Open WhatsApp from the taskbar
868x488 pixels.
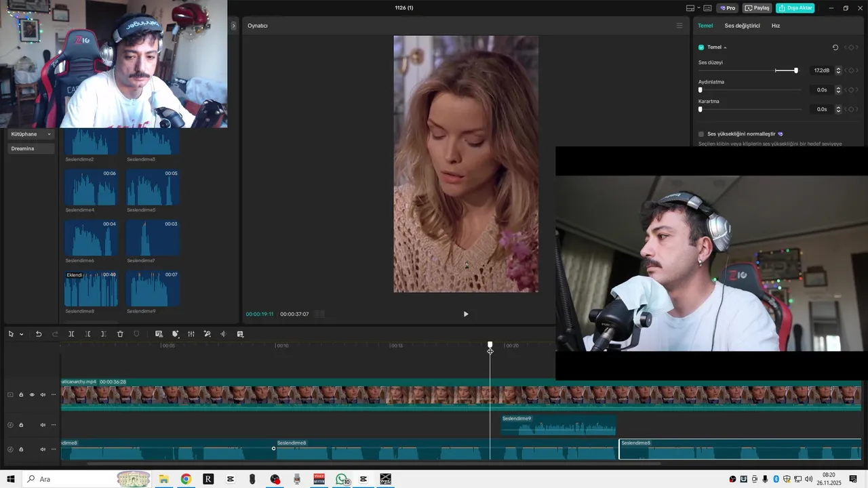click(342, 479)
